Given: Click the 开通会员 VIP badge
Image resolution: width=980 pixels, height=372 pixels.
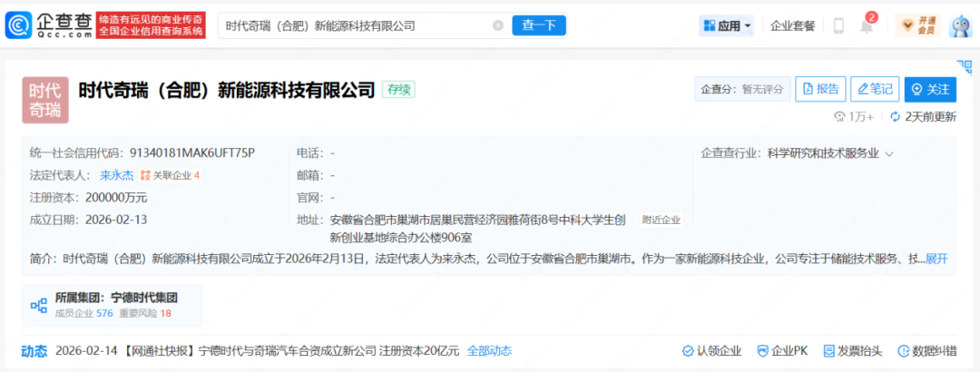Looking at the screenshot, I should 917,25.
